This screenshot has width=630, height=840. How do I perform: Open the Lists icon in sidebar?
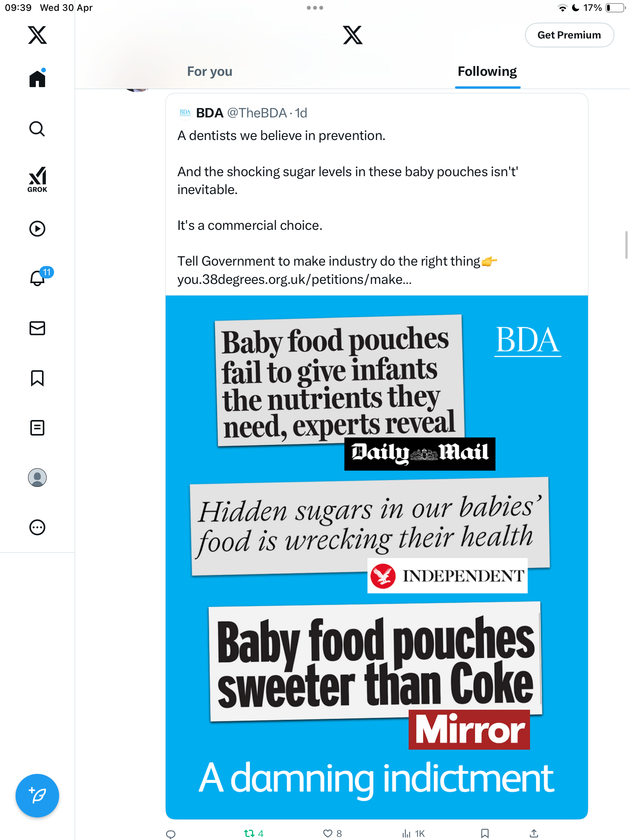pyautogui.click(x=37, y=428)
